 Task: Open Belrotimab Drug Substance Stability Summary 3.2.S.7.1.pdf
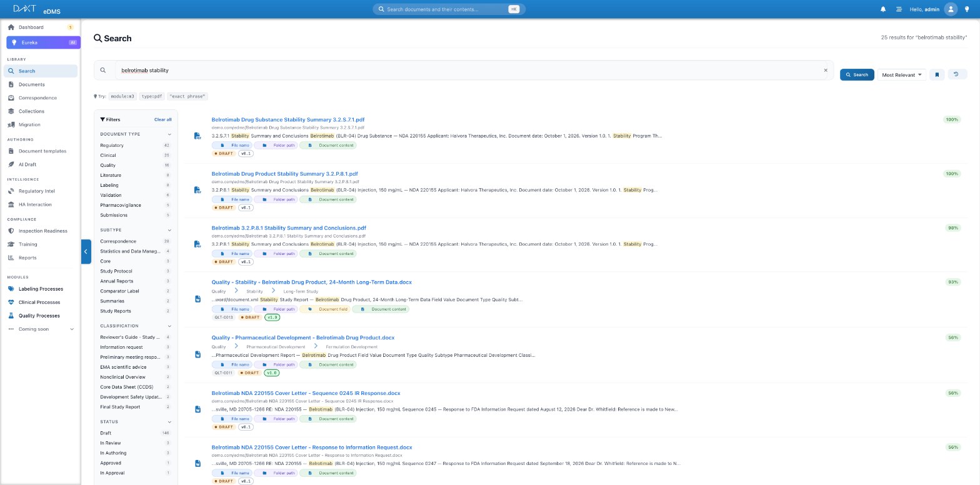click(288, 119)
